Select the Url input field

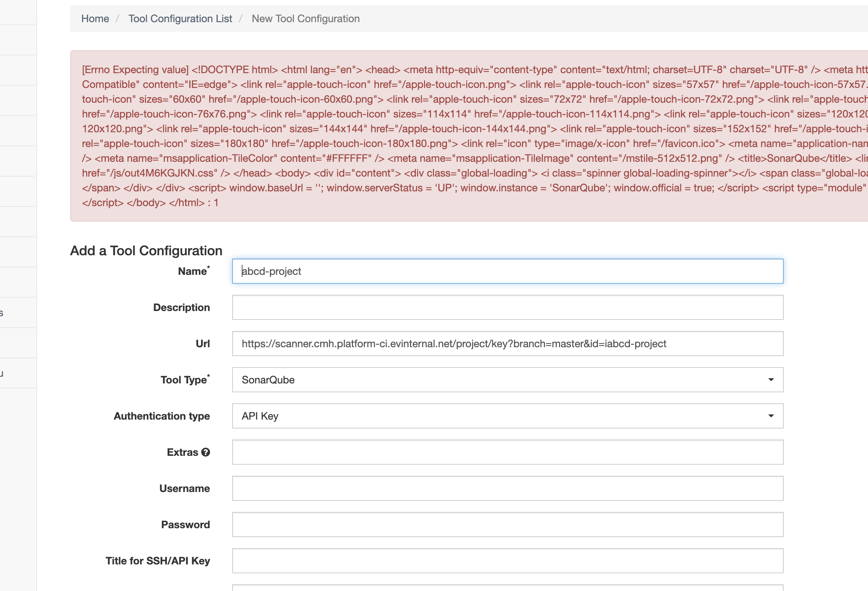[x=508, y=344]
